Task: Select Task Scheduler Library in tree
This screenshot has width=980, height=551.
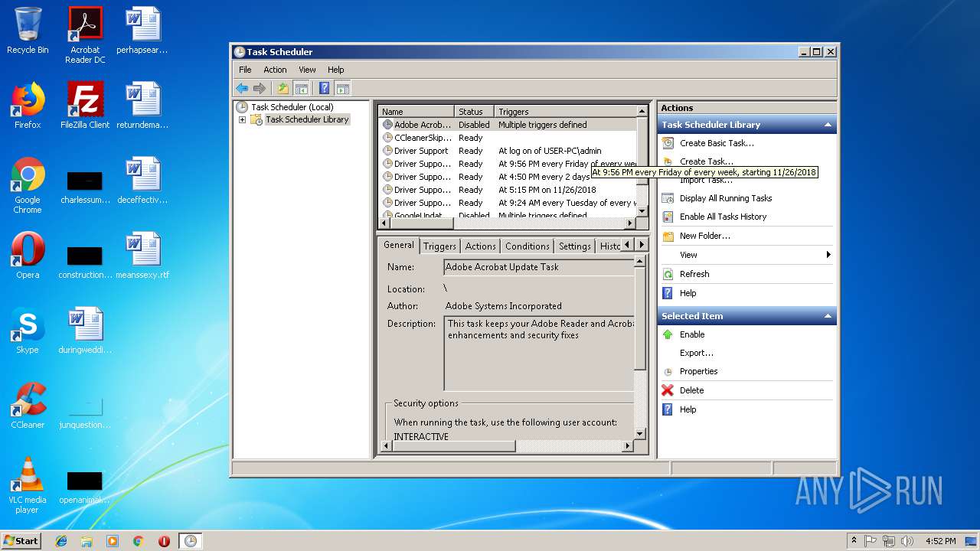Action: [306, 120]
